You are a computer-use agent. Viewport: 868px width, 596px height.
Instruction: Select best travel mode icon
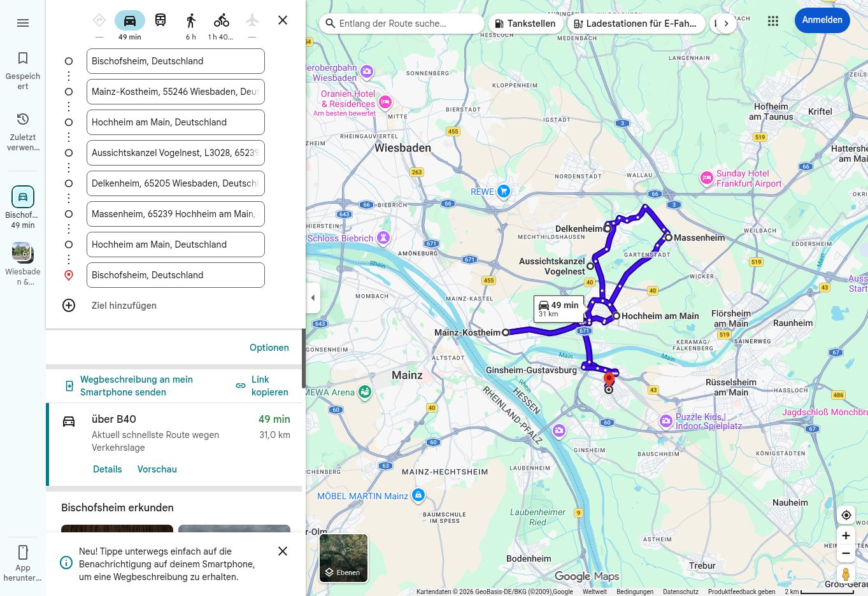(99, 20)
